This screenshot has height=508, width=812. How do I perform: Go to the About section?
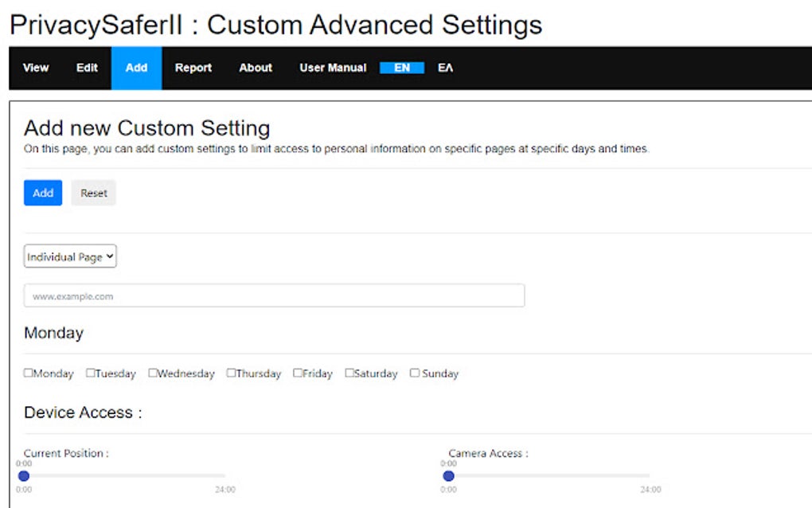pos(256,68)
